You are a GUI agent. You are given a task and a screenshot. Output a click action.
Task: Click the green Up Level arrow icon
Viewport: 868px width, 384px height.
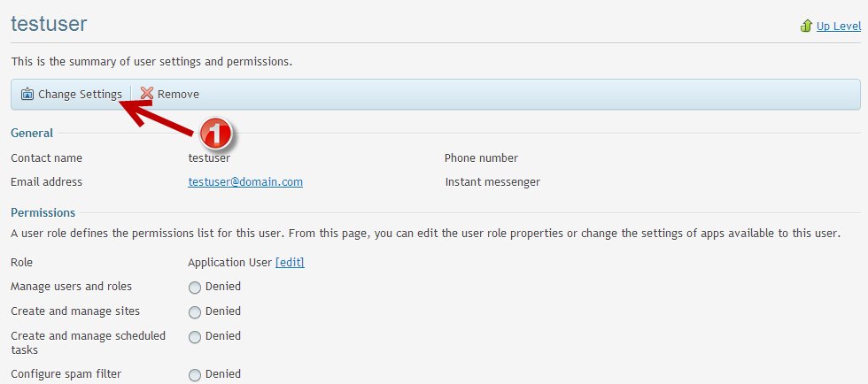coord(806,26)
